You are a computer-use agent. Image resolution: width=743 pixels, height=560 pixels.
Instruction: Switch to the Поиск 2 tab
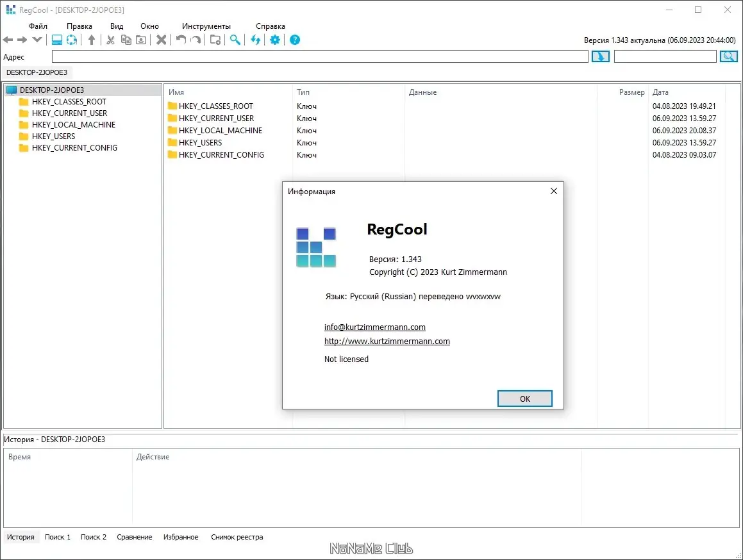click(x=94, y=537)
